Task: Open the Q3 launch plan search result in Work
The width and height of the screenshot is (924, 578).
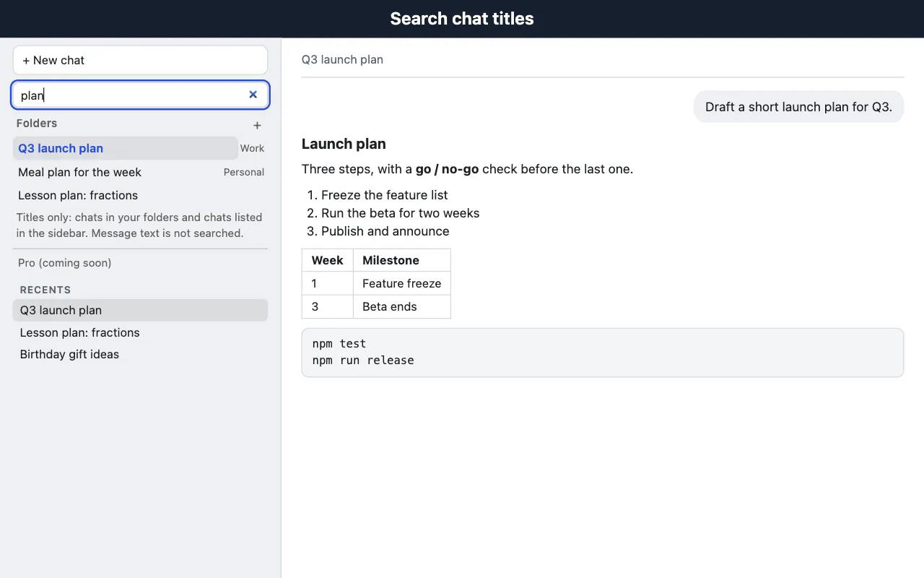Action: point(126,148)
